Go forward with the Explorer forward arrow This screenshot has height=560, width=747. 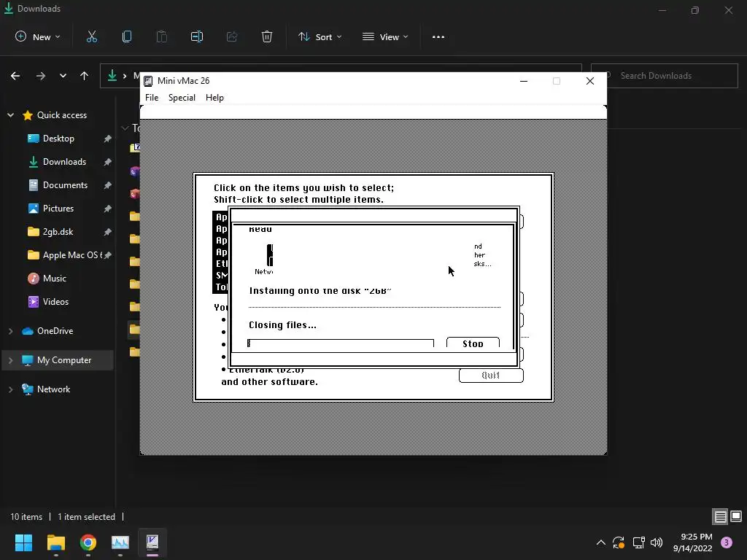tap(41, 76)
